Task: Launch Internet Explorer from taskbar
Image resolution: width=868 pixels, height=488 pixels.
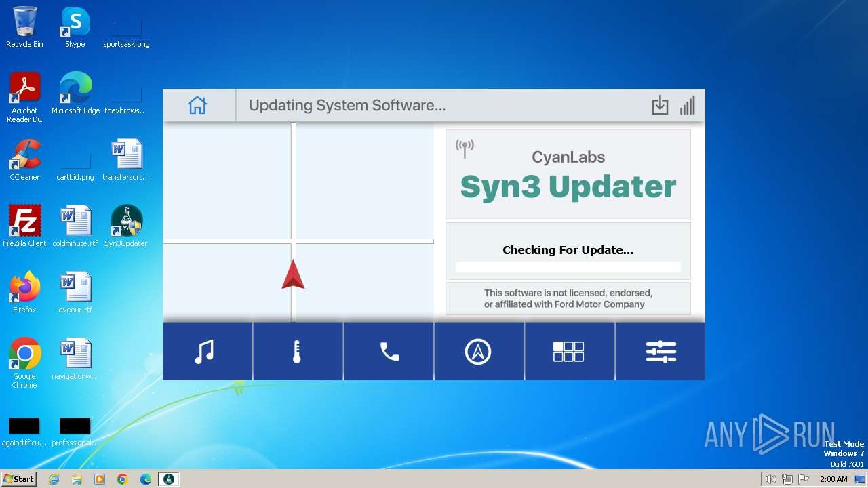Action: click(54, 479)
